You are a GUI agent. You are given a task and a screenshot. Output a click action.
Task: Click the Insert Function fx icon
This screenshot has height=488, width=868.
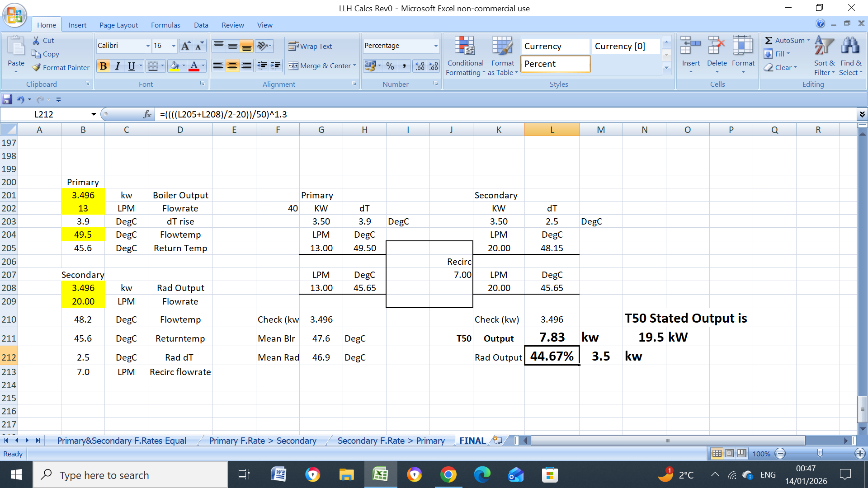pyautogui.click(x=147, y=114)
